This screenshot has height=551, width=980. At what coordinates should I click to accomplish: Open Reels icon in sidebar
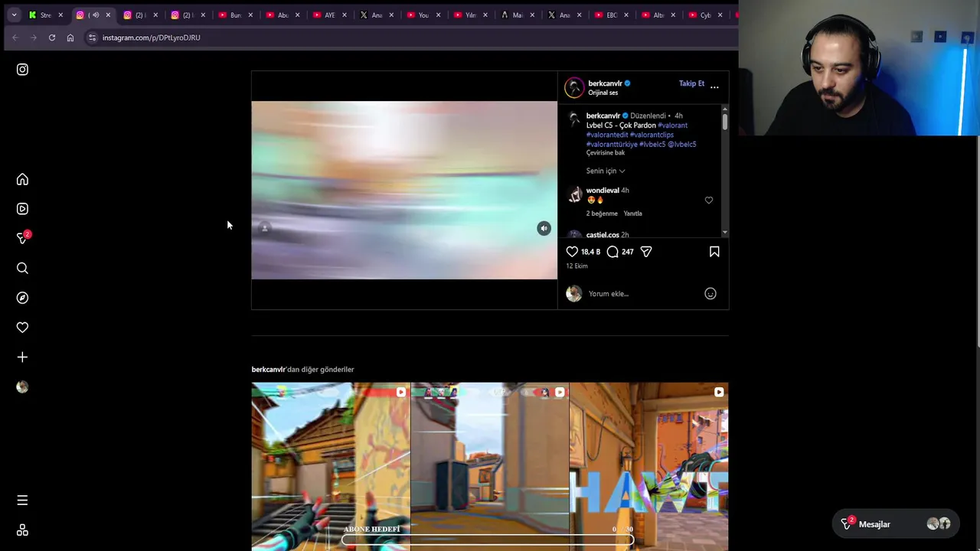point(22,209)
